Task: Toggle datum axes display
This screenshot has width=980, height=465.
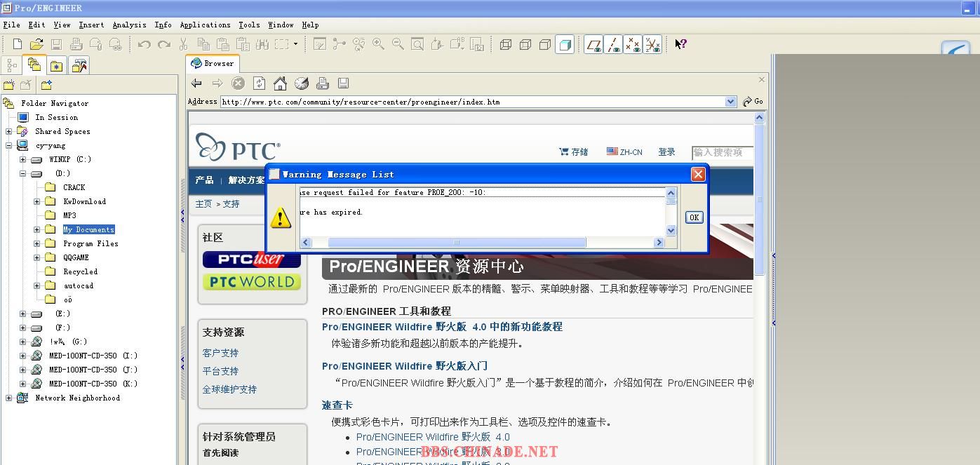Action: pyautogui.click(x=613, y=45)
